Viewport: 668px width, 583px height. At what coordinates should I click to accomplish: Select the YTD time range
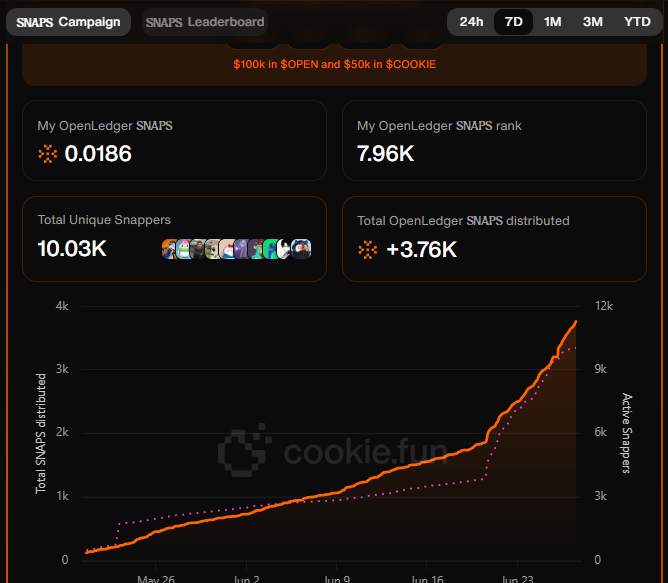637,22
